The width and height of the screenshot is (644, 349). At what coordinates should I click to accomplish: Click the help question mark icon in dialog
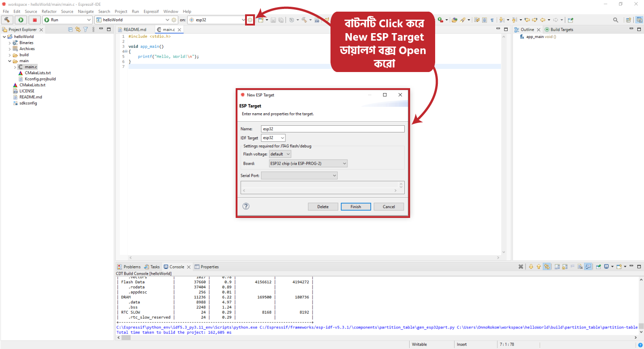pos(246,206)
